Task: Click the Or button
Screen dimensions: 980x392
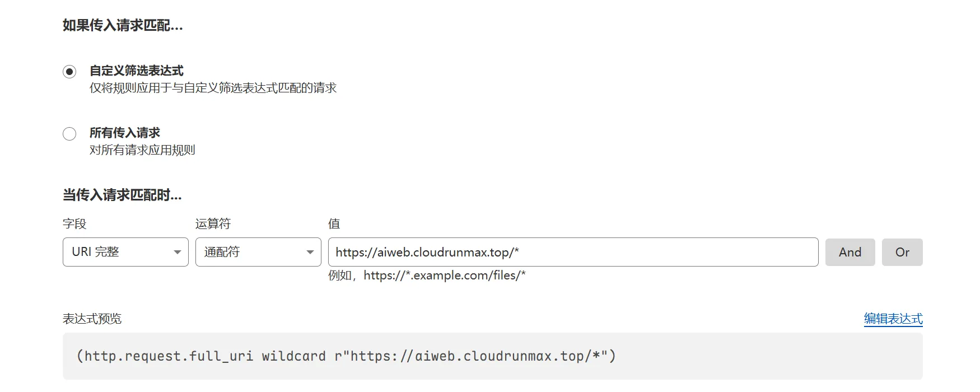Action: (902, 252)
